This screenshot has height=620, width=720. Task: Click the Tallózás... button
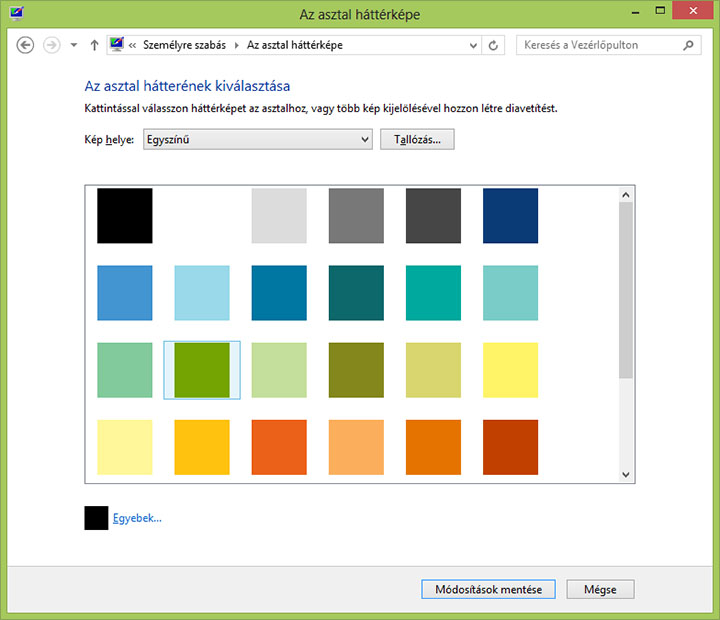click(417, 140)
